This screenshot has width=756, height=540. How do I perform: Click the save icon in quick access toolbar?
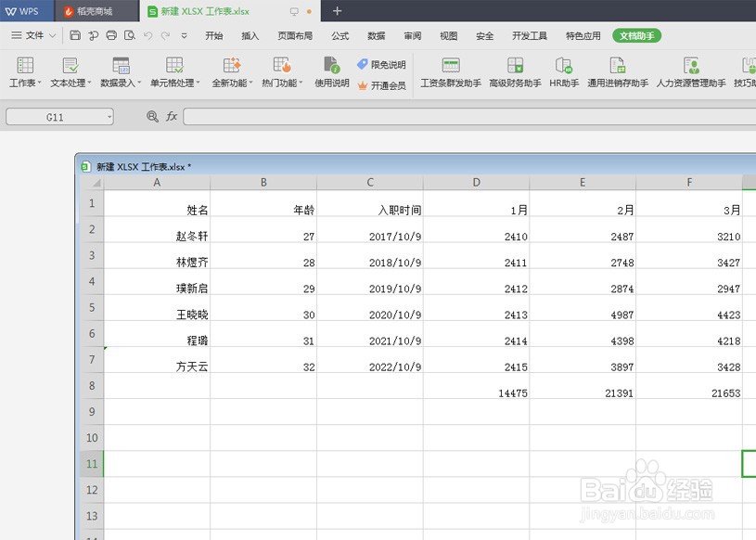point(75,35)
